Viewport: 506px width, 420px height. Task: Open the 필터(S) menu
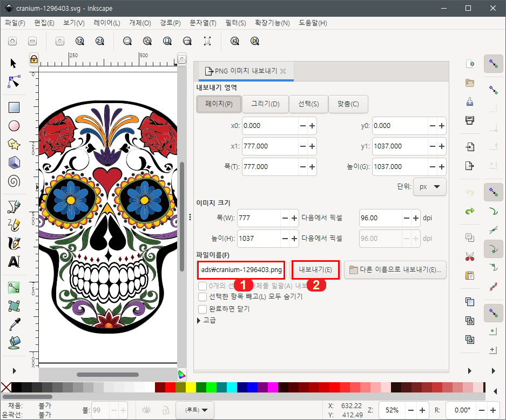235,23
